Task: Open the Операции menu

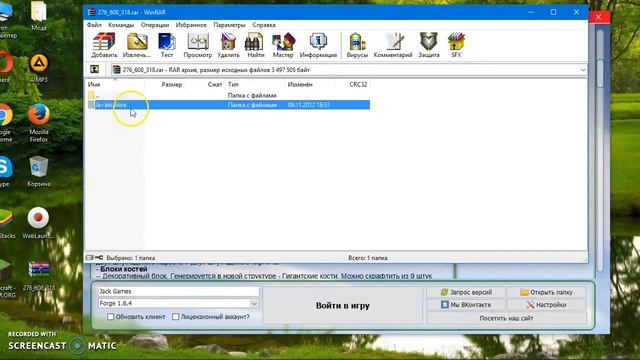Action: (155, 25)
